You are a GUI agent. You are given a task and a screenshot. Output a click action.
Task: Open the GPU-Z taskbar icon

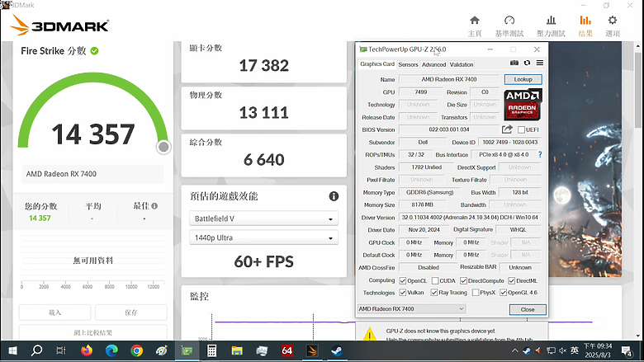pyautogui.click(x=187, y=351)
